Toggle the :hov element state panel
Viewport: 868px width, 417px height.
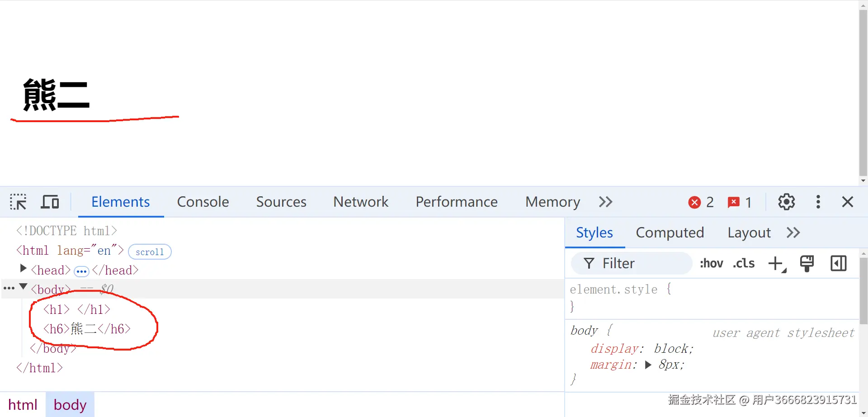click(711, 263)
